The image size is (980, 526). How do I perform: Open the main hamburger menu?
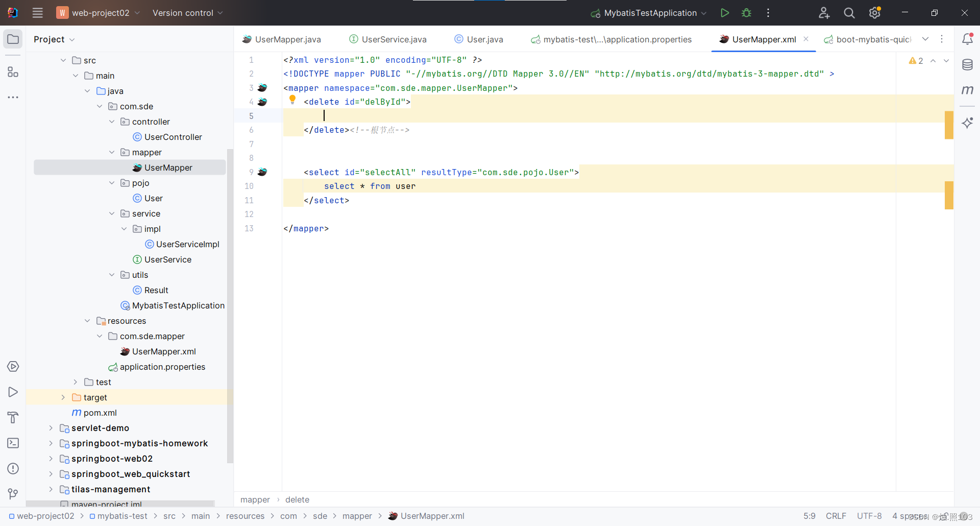[37, 13]
